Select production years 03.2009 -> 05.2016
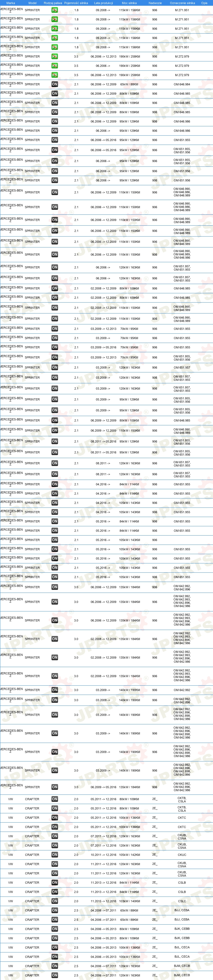The image size is (213, 980). (x=103, y=347)
